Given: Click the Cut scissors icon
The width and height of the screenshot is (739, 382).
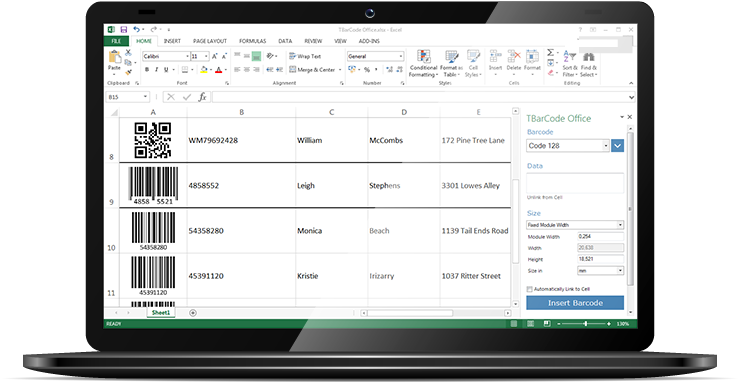Looking at the screenshot, I should (128, 53).
